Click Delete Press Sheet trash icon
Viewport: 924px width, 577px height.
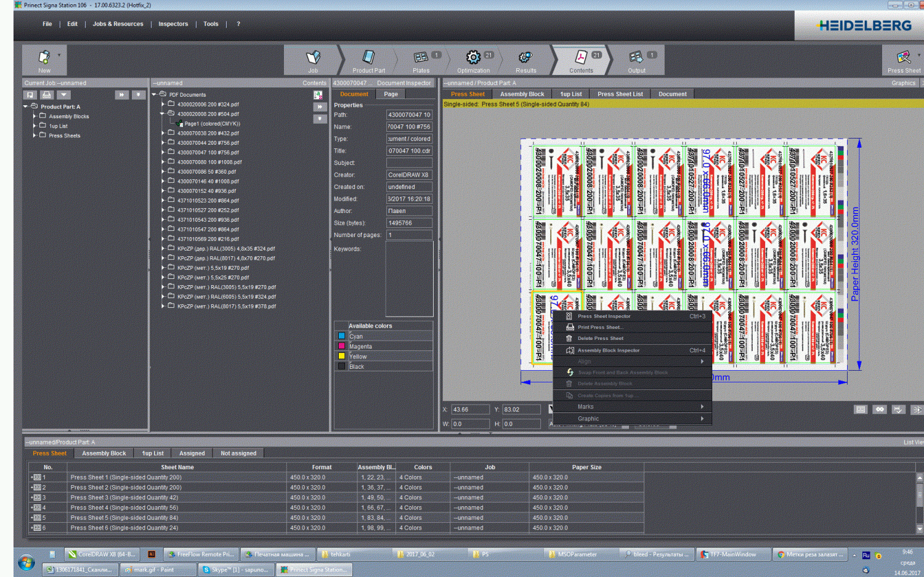click(569, 338)
